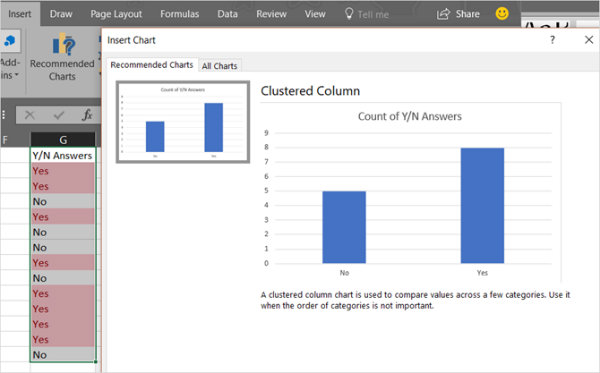Open the dialog help question mark
The width and height of the screenshot is (600, 373).
[552, 40]
